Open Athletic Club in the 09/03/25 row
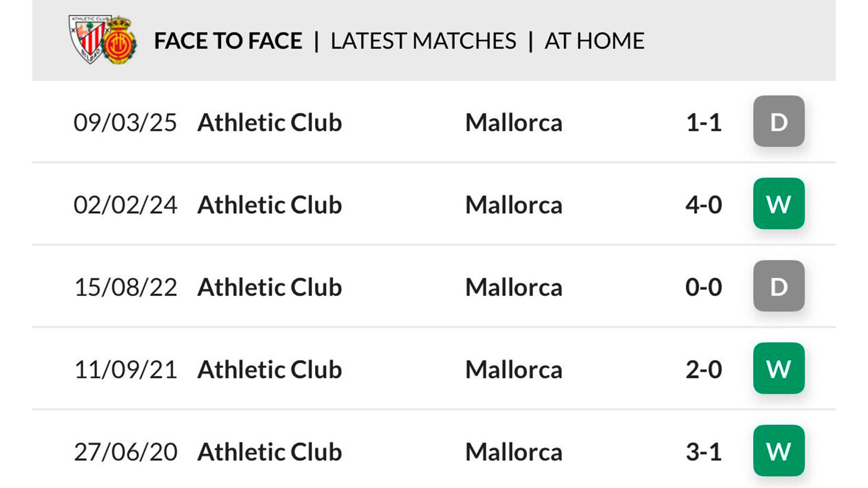Screen dimensions: 868x488 pos(269,122)
